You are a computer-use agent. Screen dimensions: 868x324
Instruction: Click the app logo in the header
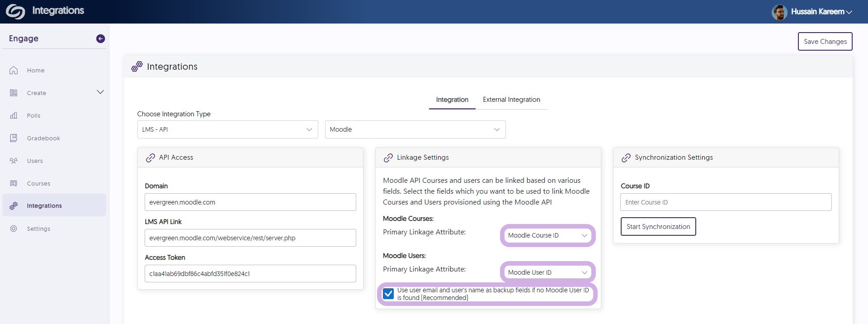15,11
